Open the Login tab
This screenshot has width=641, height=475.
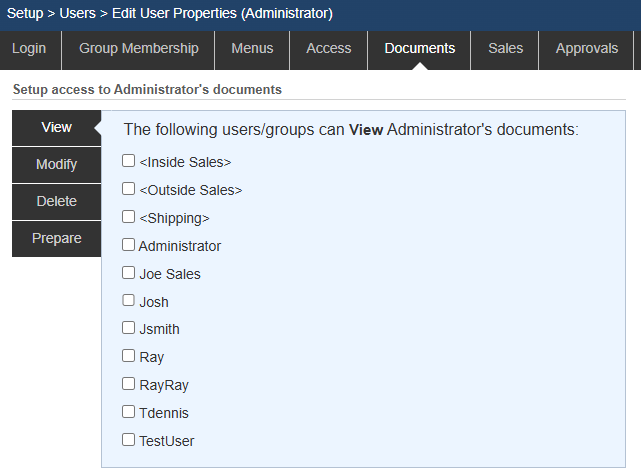point(29,48)
